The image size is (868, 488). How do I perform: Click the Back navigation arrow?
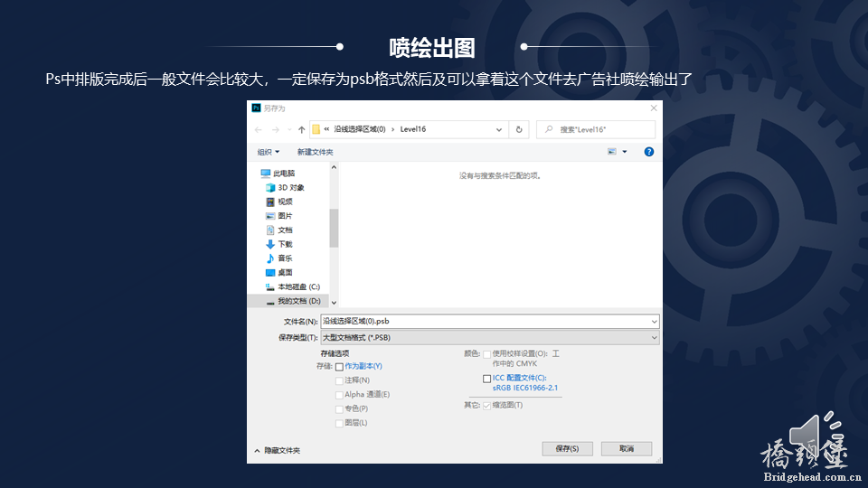258,129
